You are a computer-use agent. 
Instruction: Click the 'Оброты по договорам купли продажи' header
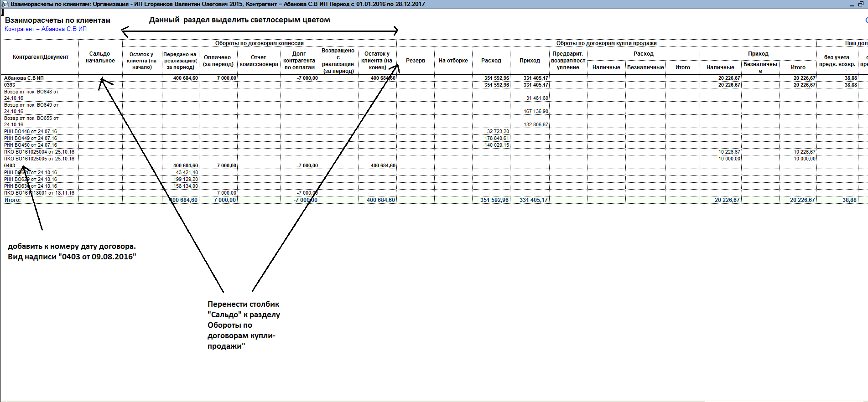tap(606, 43)
